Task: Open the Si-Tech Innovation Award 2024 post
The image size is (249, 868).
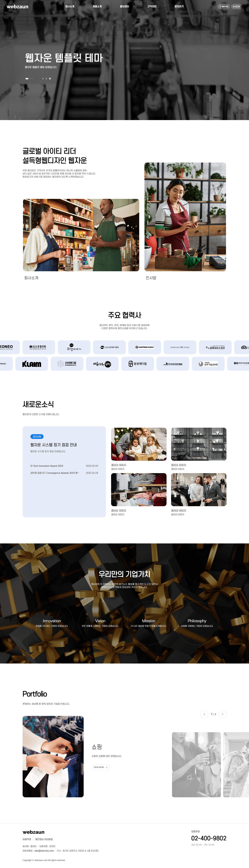Action: tap(47, 466)
